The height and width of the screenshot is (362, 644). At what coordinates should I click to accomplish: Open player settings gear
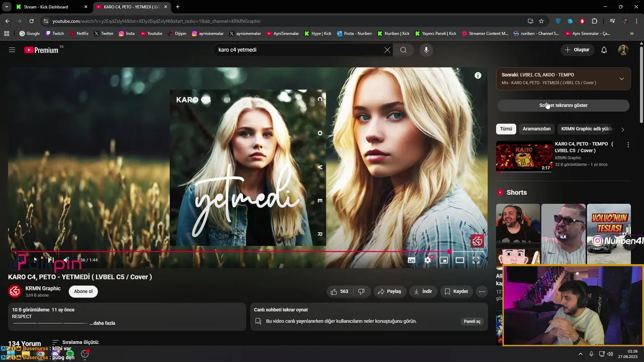click(x=428, y=260)
